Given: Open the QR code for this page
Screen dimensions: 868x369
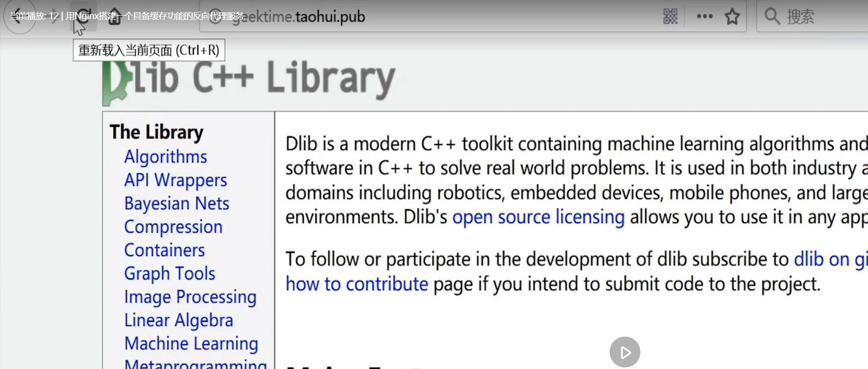Looking at the screenshot, I should (x=670, y=17).
